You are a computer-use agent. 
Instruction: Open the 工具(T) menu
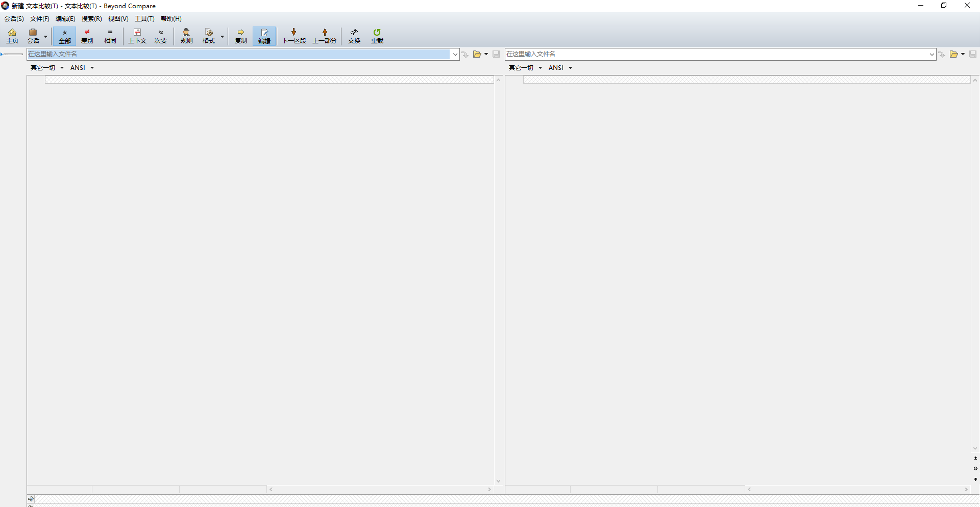click(144, 19)
